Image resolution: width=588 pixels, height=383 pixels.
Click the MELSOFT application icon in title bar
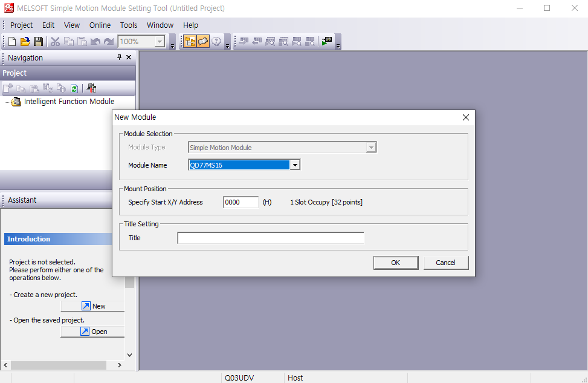tap(8, 8)
